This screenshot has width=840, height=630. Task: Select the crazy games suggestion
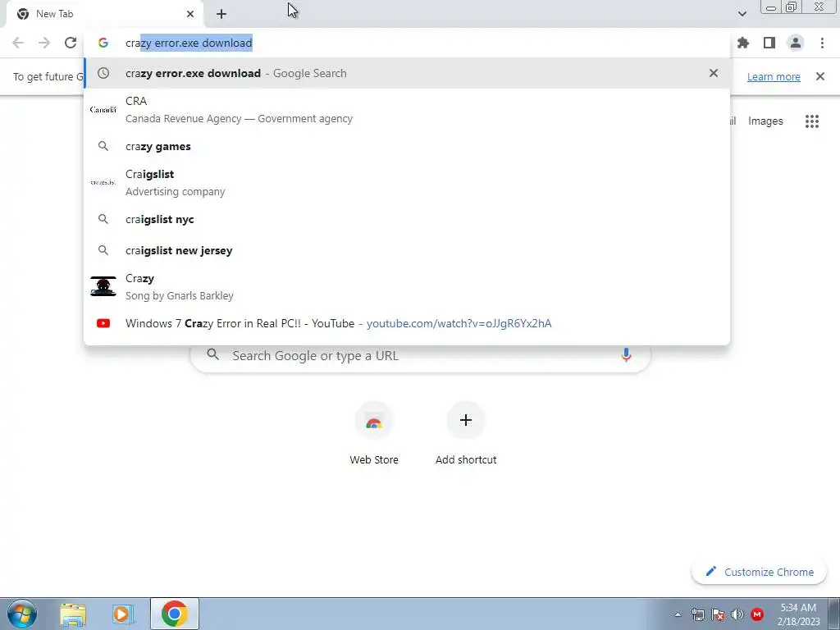tap(407, 146)
